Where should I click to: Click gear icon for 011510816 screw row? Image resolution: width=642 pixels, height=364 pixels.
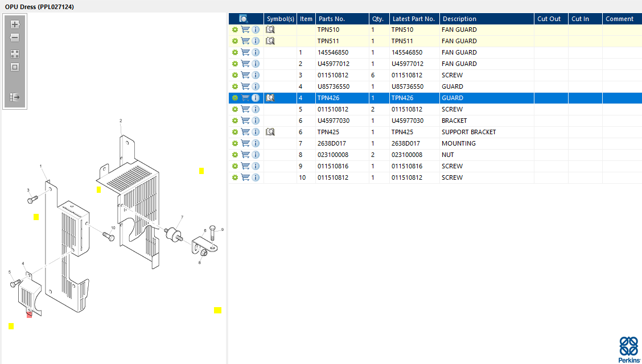click(234, 166)
